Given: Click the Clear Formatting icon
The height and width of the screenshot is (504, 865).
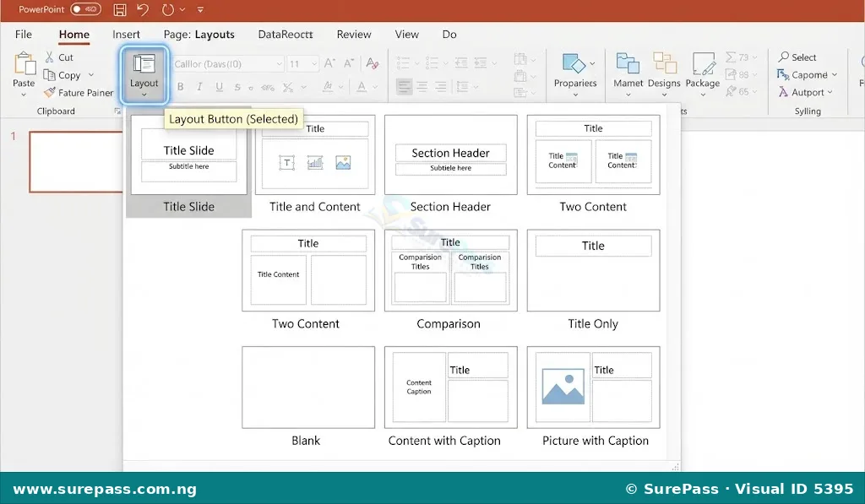Looking at the screenshot, I should (x=373, y=63).
